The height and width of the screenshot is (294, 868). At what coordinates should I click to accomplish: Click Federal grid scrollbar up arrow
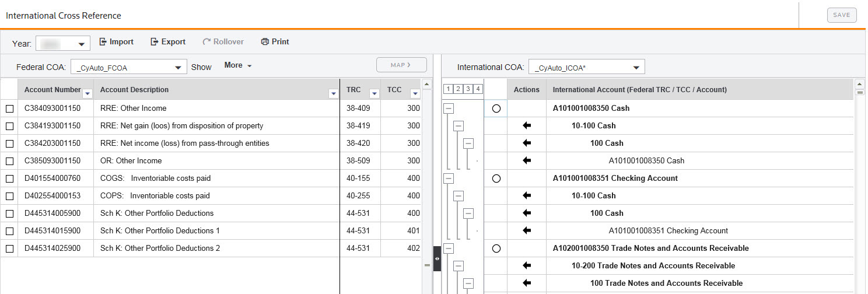[427, 83]
